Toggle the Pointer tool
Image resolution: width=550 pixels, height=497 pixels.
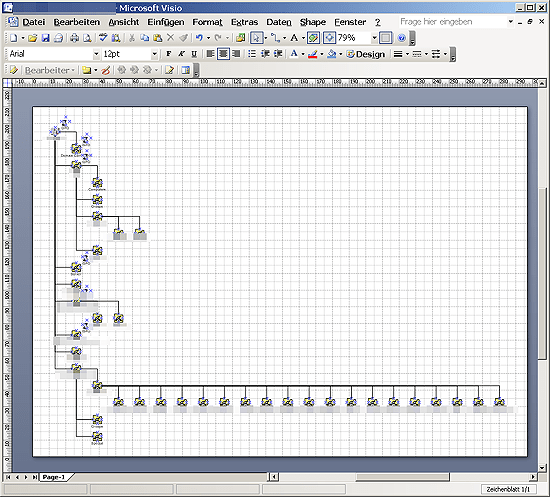256,38
